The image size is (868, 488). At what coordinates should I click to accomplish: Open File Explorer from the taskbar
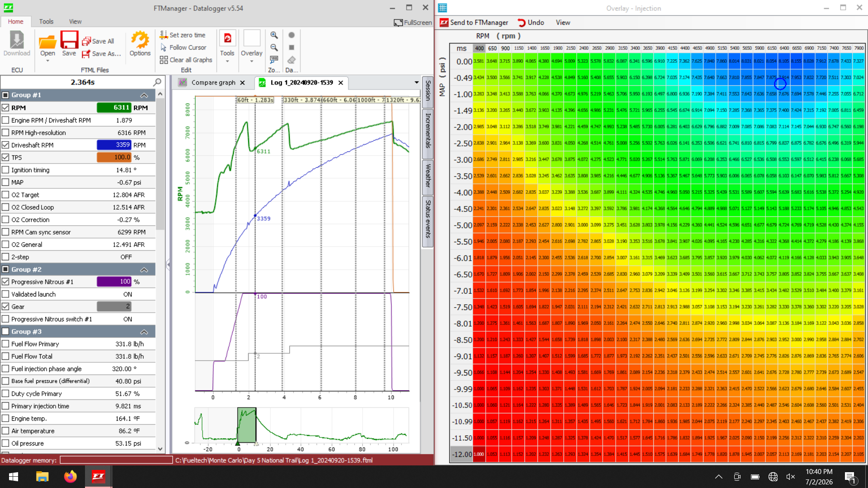[x=42, y=477]
